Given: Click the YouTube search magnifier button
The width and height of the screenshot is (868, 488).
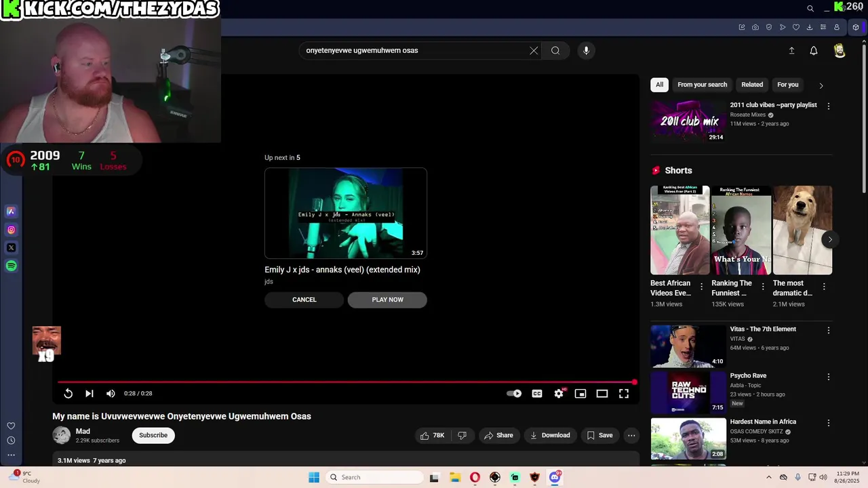Looking at the screenshot, I should (555, 50).
